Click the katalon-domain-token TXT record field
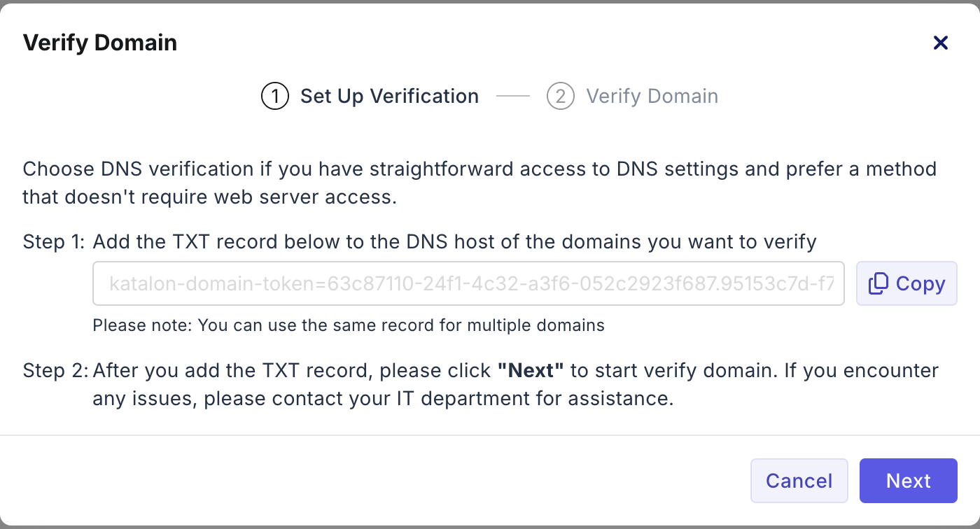 tap(468, 283)
